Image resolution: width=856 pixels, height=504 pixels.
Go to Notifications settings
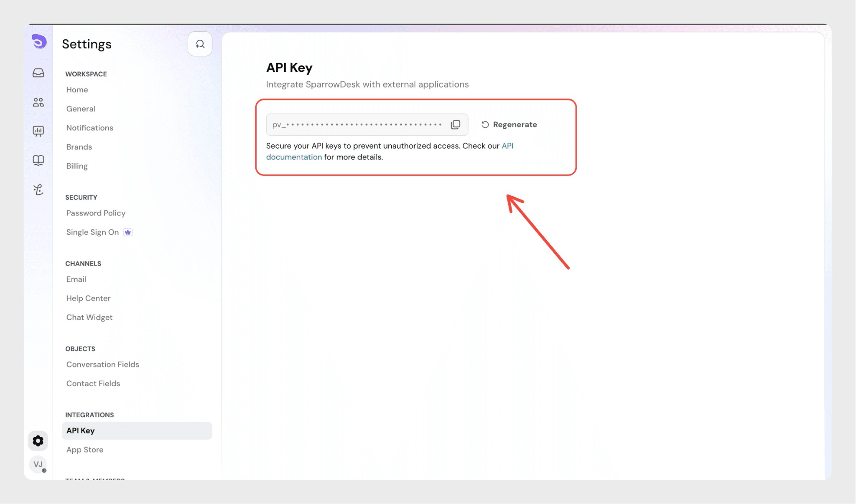point(90,128)
